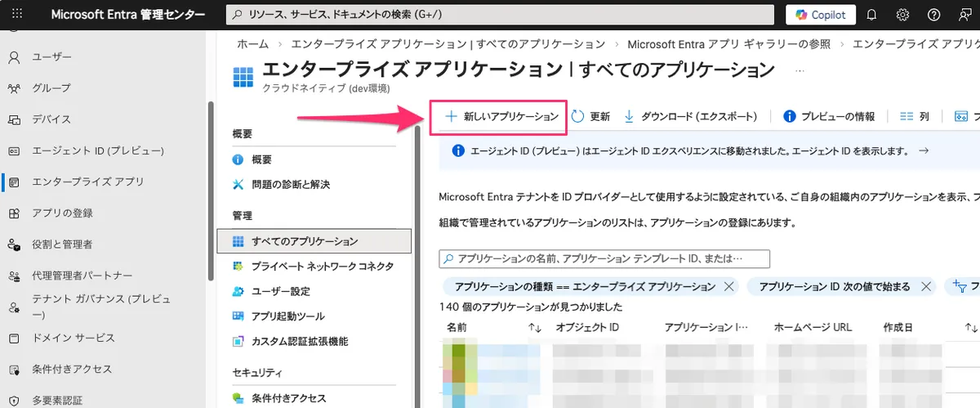Go to ホーム breadcrumb

252,43
